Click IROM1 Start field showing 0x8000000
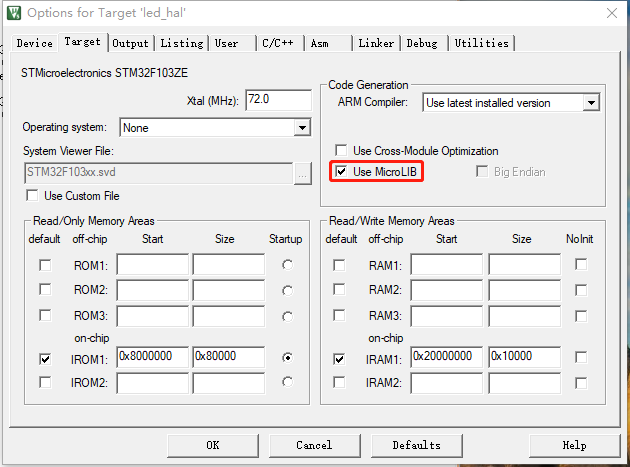The height and width of the screenshot is (467, 630). pyautogui.click(x=152, y=357)
